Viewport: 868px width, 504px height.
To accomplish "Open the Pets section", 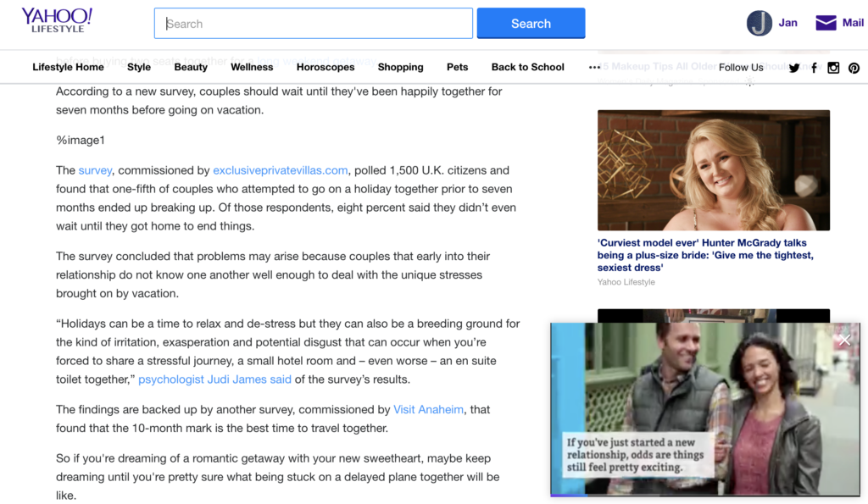I will 457,67.
